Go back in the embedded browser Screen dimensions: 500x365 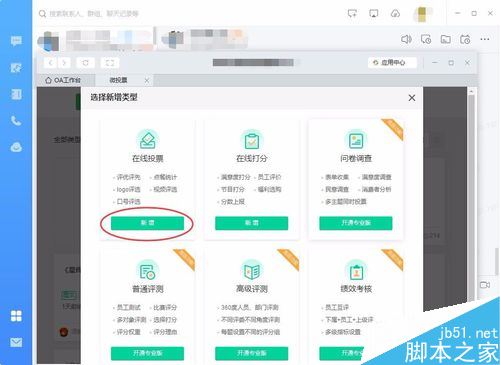[51, 63]
